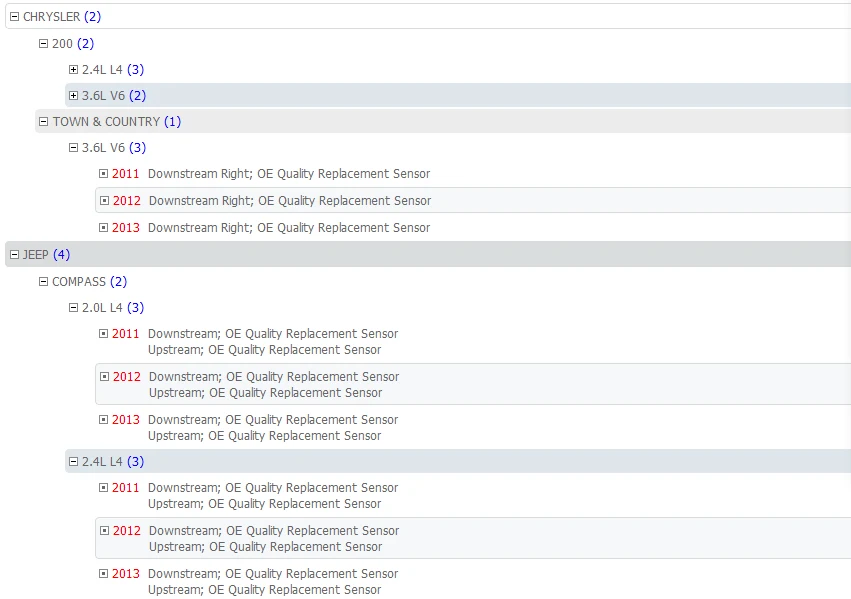Click Upstream text in 2012 Compass 2.4L row
Image resolution: width=851 pixels, height=599 pixels.
click(265, 547)
